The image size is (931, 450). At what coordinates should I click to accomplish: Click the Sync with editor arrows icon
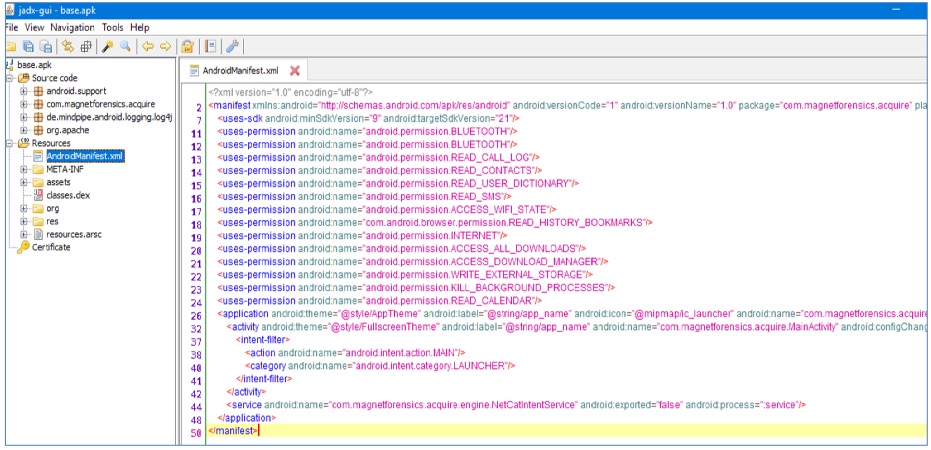68,46
